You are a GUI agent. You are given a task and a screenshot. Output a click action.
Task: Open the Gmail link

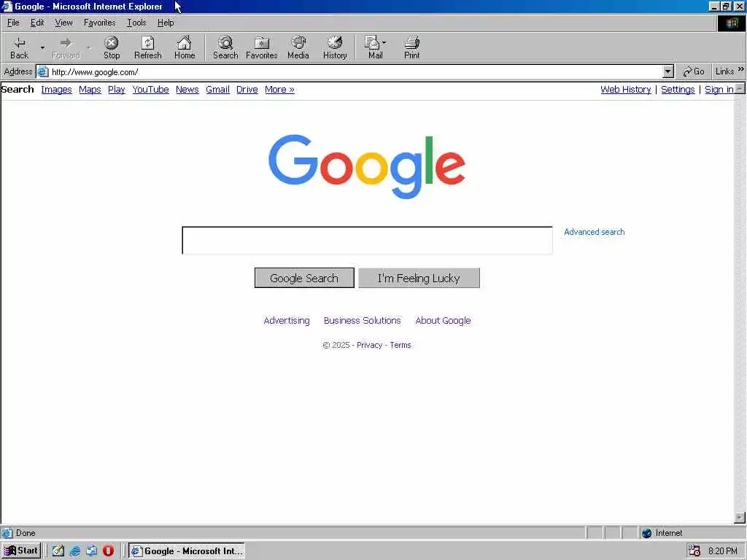pos(217,90)
